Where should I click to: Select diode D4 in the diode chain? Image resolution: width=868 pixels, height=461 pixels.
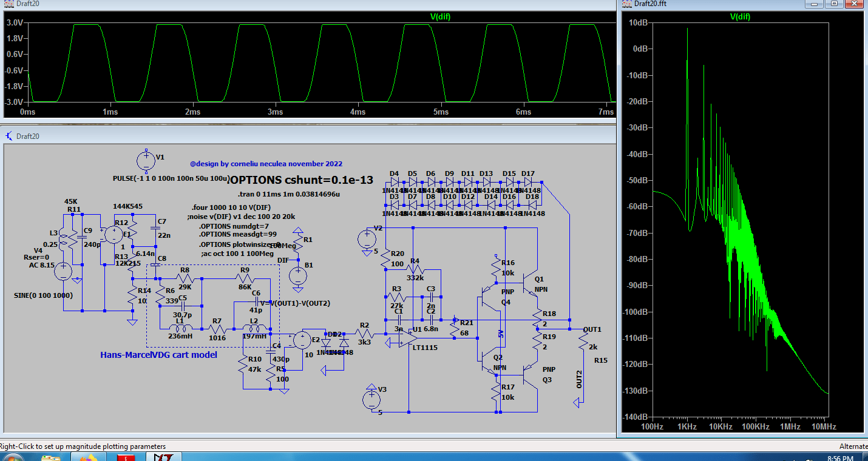click(x=395, y=181)
